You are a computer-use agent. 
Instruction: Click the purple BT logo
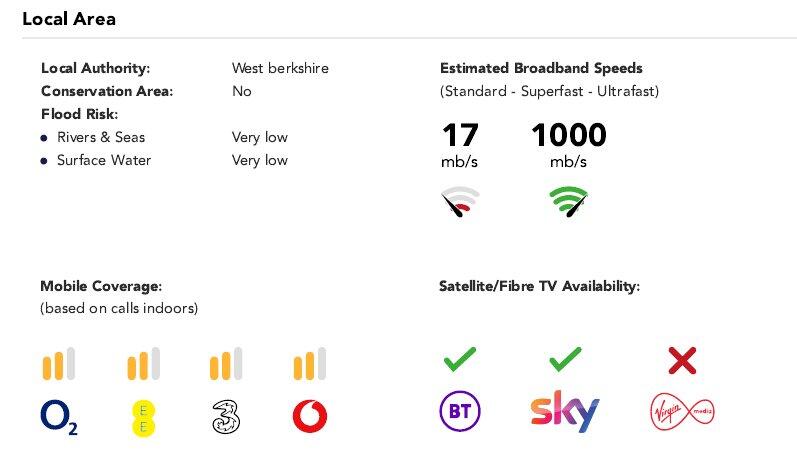[x=459, y=411]
